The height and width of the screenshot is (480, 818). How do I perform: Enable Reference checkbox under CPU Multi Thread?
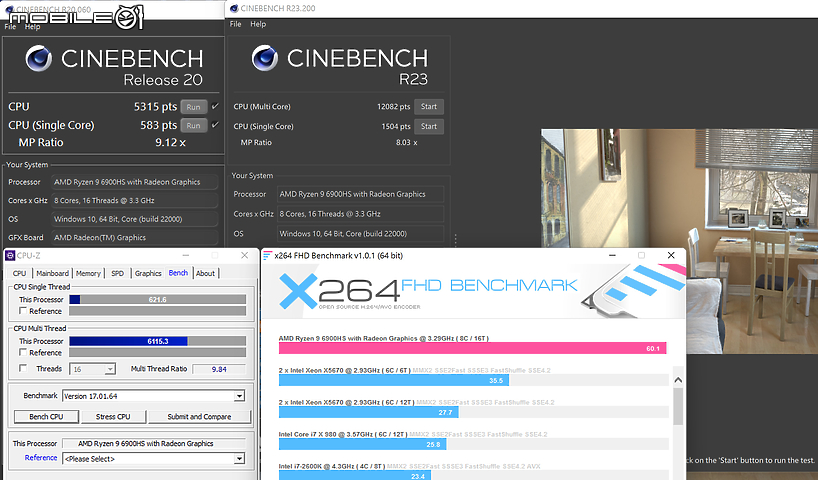[x=23, y=353]
